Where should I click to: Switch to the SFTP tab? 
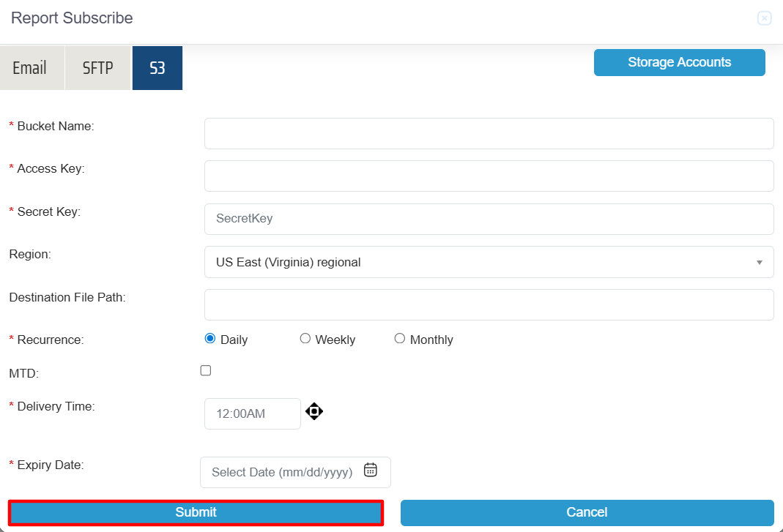tap(98, 68)
